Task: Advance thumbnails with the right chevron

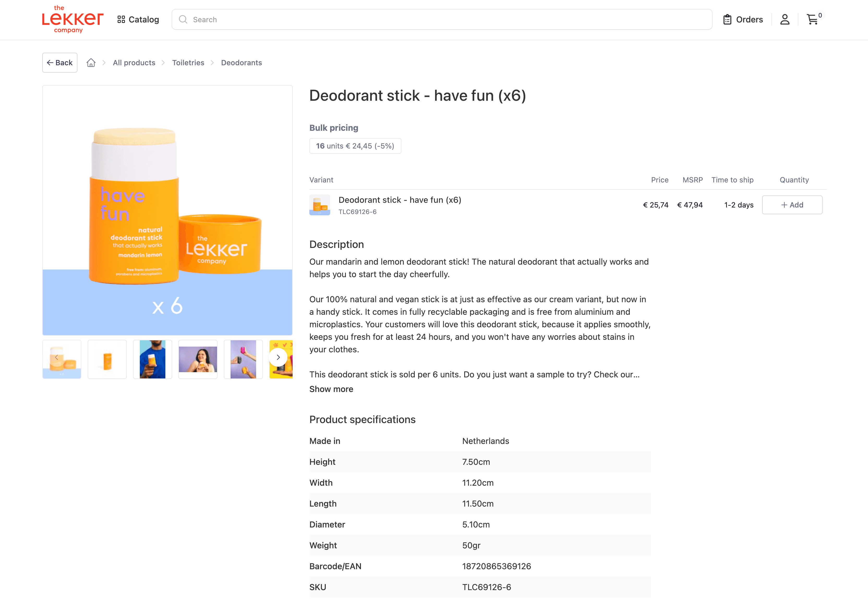Action: pyautogui.click(x=278, y=357)
